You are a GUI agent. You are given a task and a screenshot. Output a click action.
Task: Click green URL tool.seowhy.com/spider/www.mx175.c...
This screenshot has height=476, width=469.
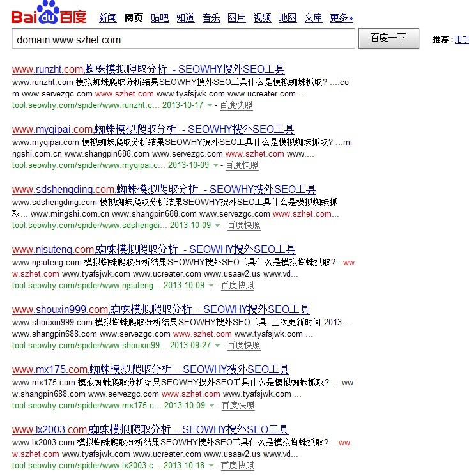[86, 406]
